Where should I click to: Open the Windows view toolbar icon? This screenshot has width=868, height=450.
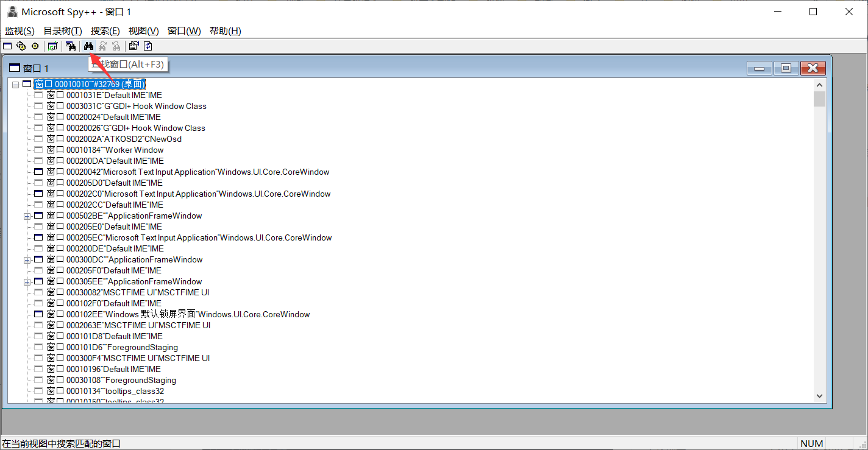tap(7, 46)
